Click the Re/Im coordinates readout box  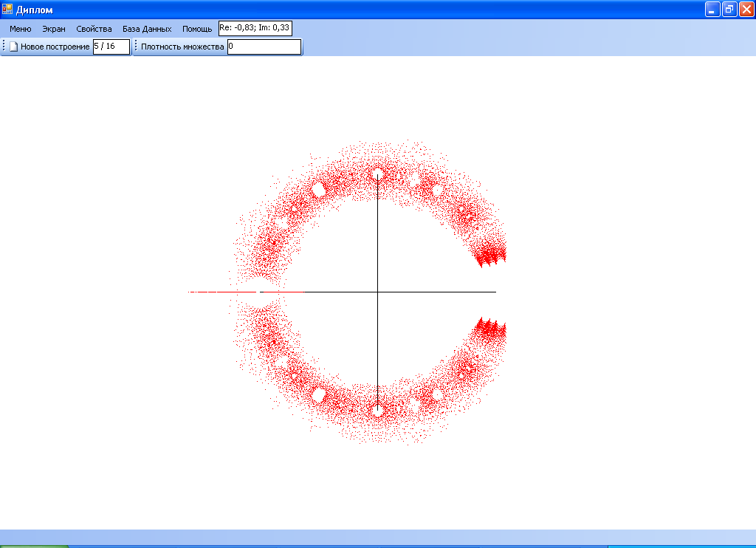click(255, 28)
